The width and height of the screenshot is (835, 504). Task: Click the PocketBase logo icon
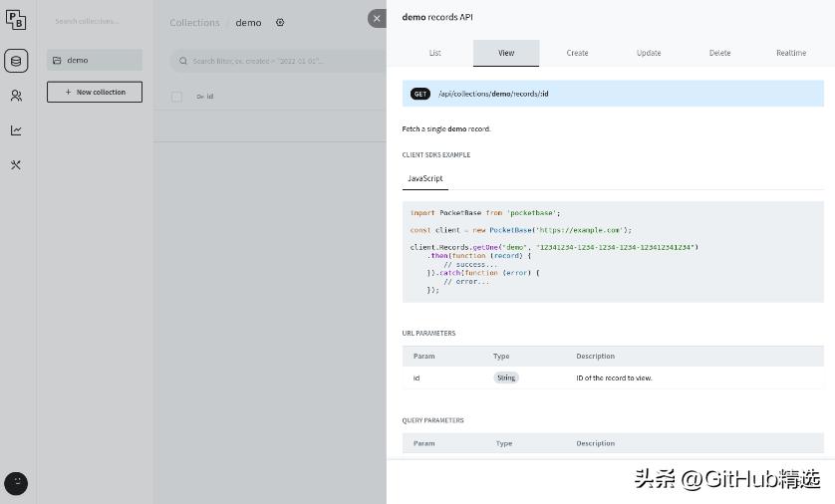(x=16, y=20)
